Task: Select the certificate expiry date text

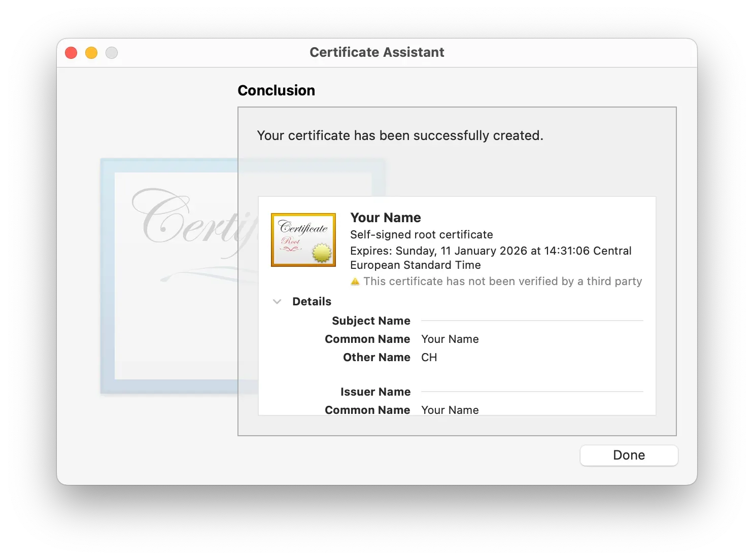Action: tap(491, 258)
